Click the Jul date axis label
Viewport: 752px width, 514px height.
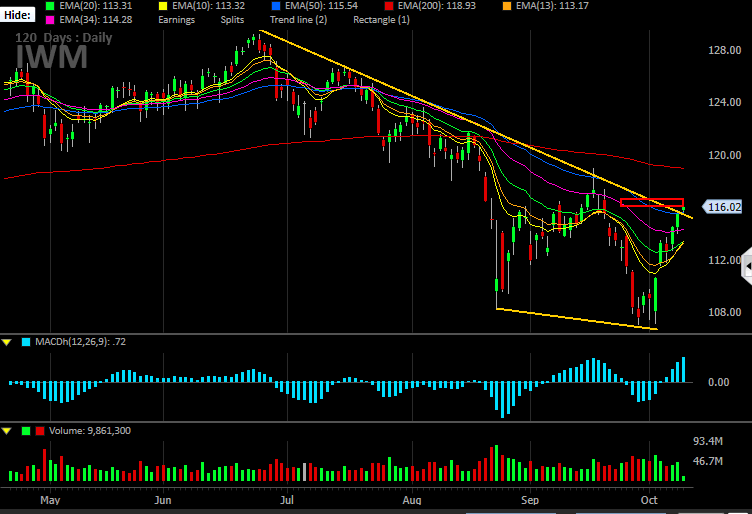pyautogui.click(x=287, y=500)
